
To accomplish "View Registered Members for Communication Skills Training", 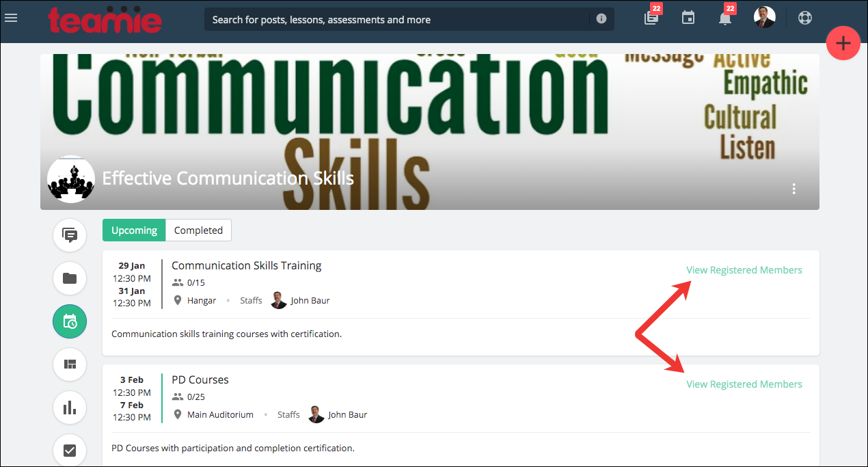I will tap(744, 270).
